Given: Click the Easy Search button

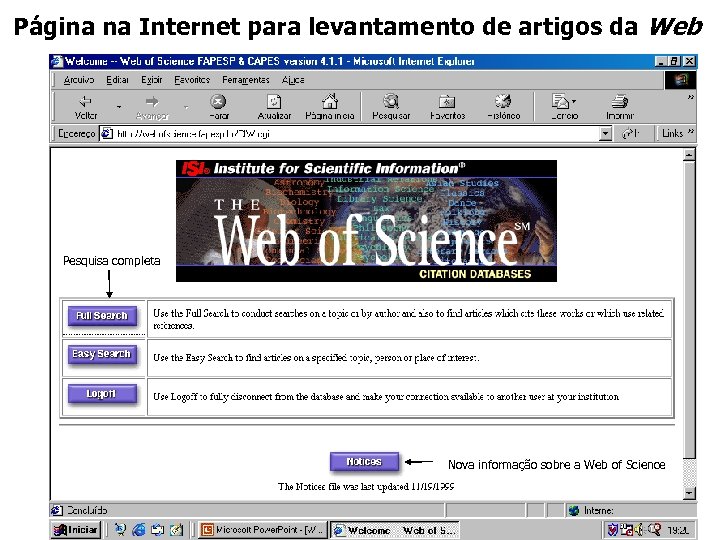Looking at the screenshot, I should 102,354.
